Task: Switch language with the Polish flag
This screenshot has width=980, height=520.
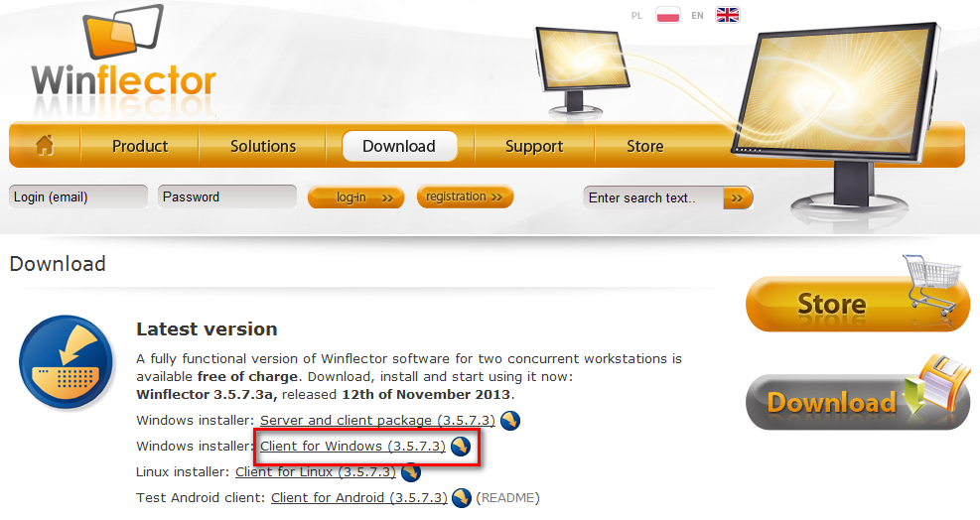Action: tap(667, 15)
